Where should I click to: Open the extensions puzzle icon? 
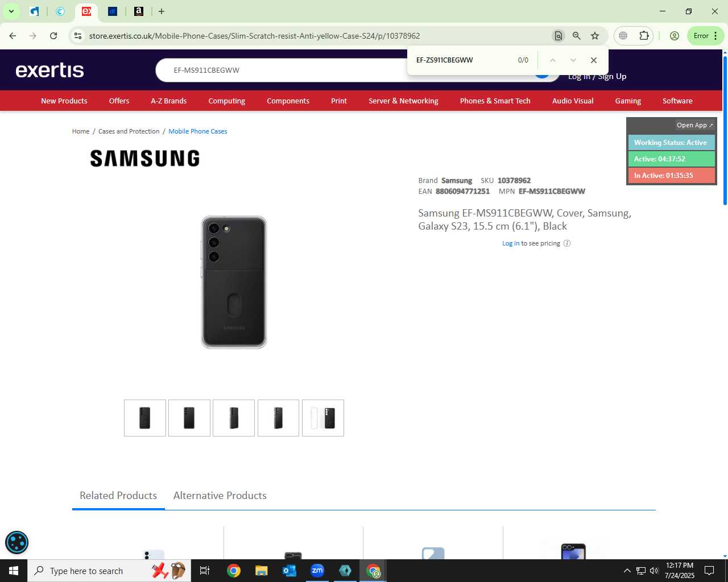[x=644, y=36]
